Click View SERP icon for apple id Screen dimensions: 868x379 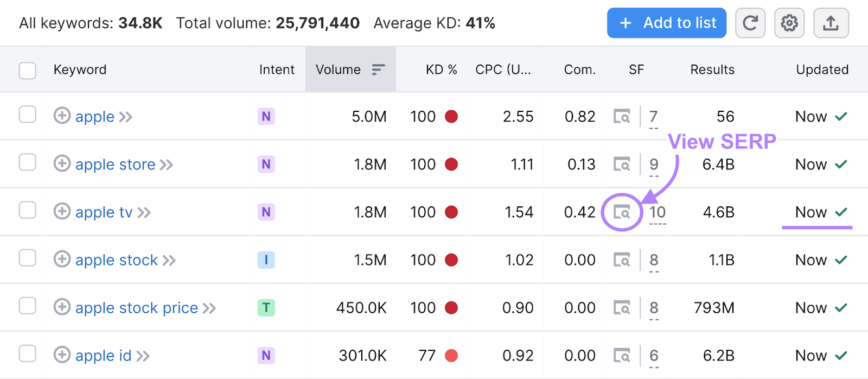pos(622,356)
